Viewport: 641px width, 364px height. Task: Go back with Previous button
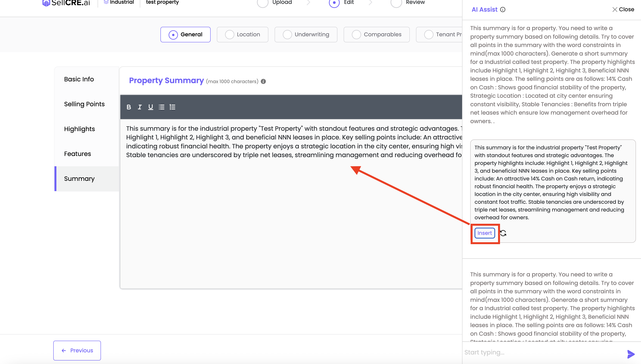[77, 350]
